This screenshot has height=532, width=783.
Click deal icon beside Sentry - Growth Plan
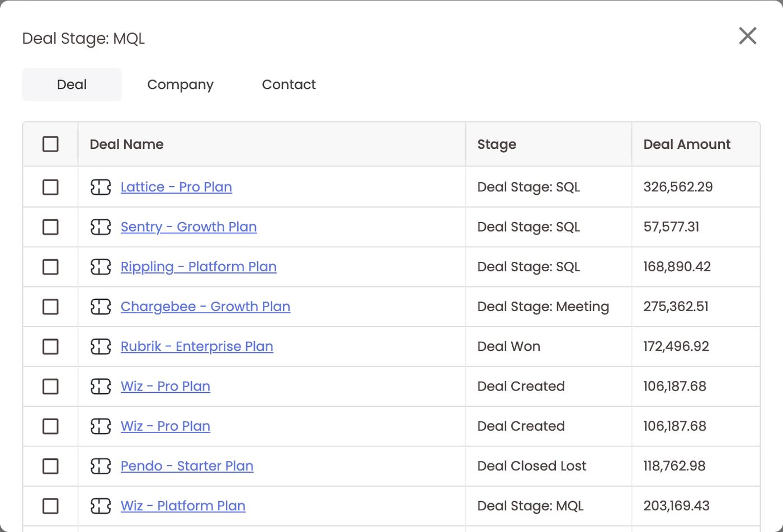pyautogui.click(x=101, y=227)
